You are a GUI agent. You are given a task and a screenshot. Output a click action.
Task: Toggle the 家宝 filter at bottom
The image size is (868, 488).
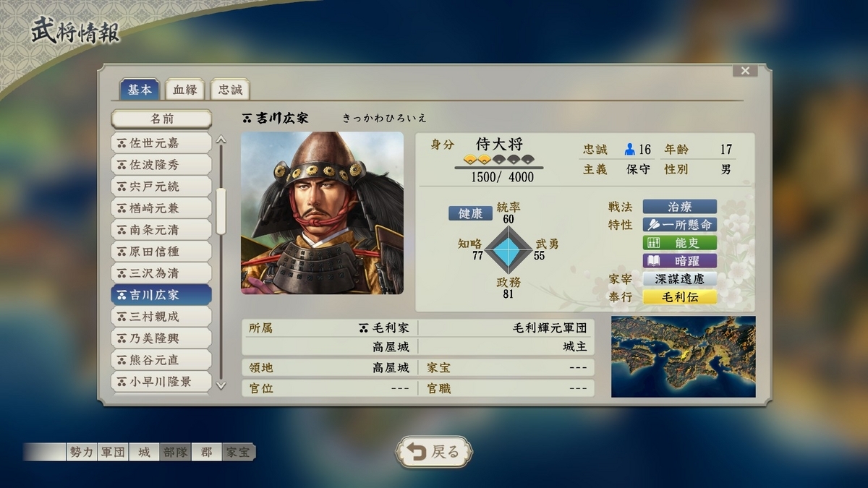click(x=238, y=453)
